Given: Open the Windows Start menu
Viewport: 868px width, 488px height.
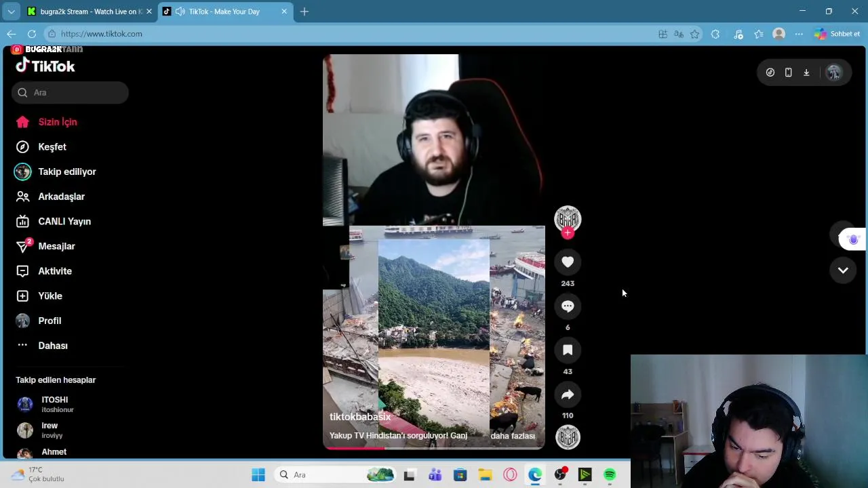Looking at the screenshot, I should pos(258,475).
